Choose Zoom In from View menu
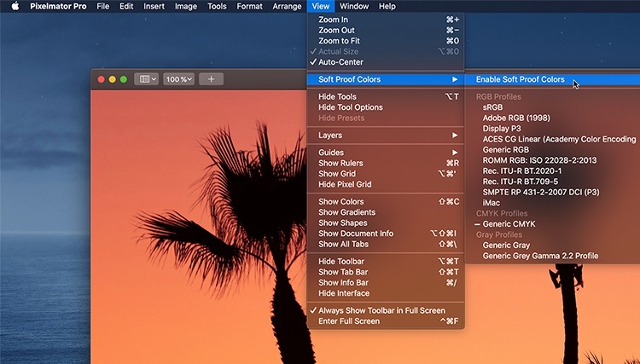Image resolution: width=640 pixels, height=364 pixels. (386, 20)
